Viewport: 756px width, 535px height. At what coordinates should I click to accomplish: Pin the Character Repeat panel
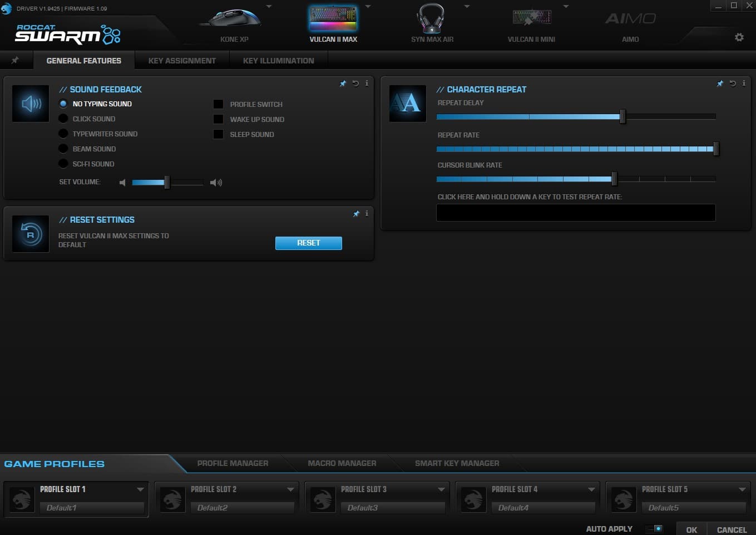tap(720, 84)
